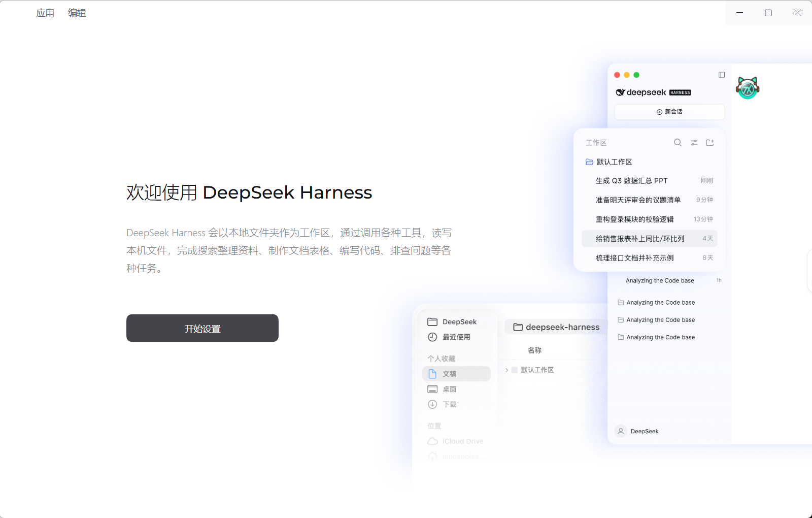Open the 应用 menu
Image resolution: width=812 pixels, height=518 pixels.
[x=45, y=13]
